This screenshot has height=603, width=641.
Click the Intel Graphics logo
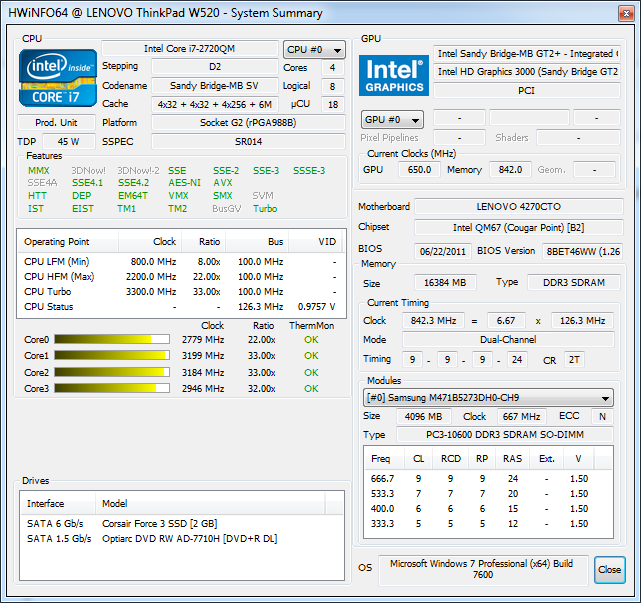394,75
